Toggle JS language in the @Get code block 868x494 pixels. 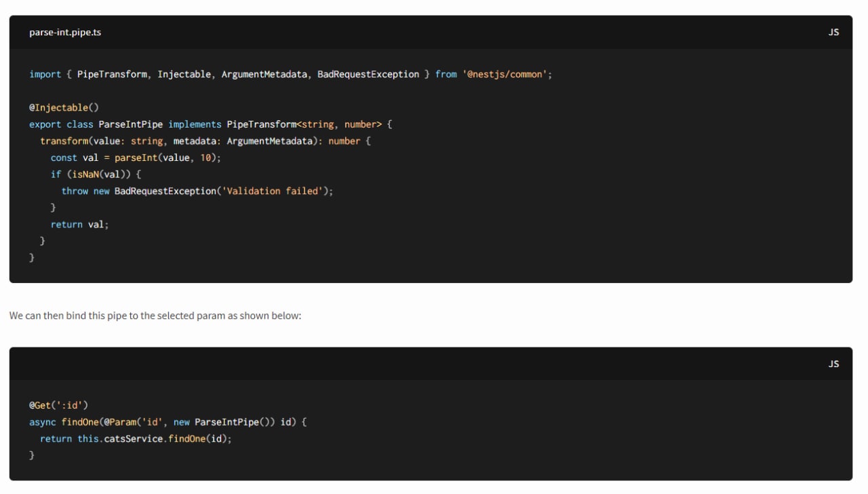833,364
